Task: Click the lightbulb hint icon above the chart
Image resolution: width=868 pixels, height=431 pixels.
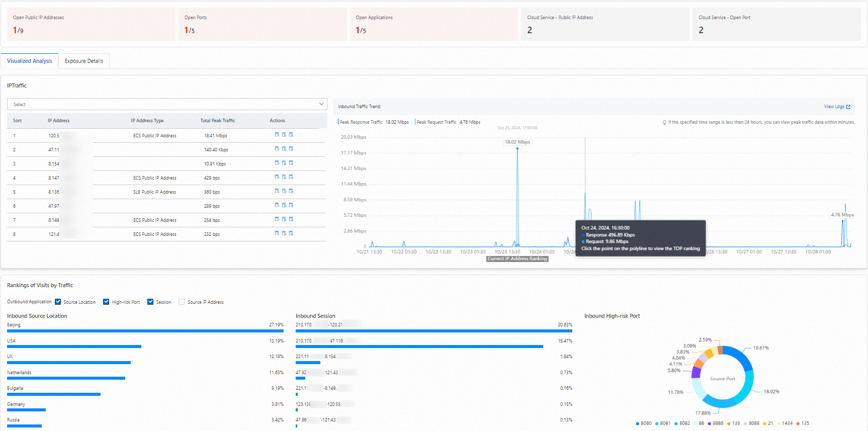Action: tap(664, 122)
